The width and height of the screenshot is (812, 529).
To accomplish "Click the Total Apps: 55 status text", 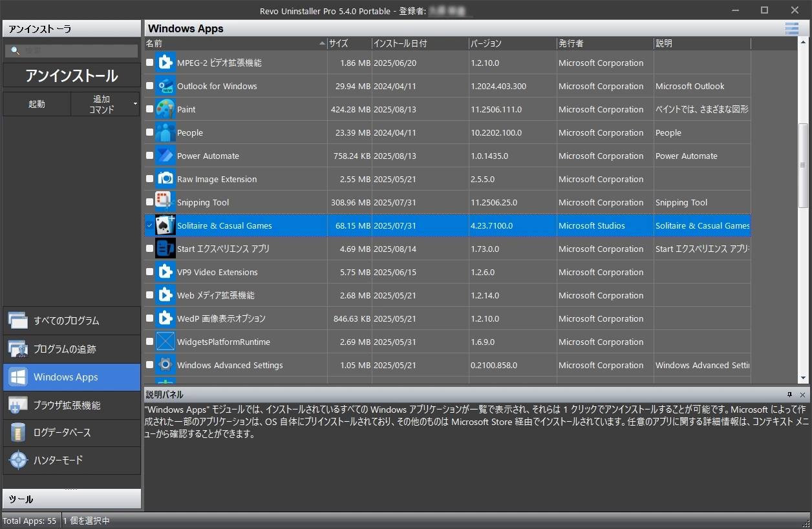I will point(30,521).
